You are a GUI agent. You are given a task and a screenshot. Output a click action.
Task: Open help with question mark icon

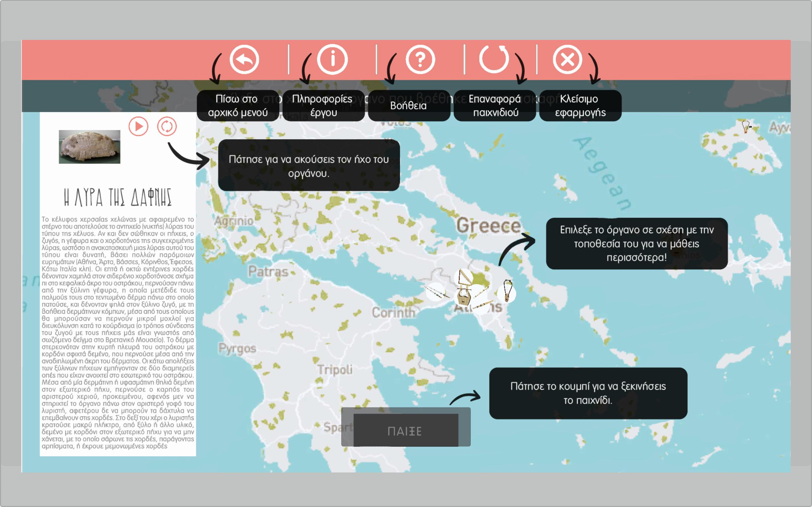pyautogui.click(x=420, y=60)
